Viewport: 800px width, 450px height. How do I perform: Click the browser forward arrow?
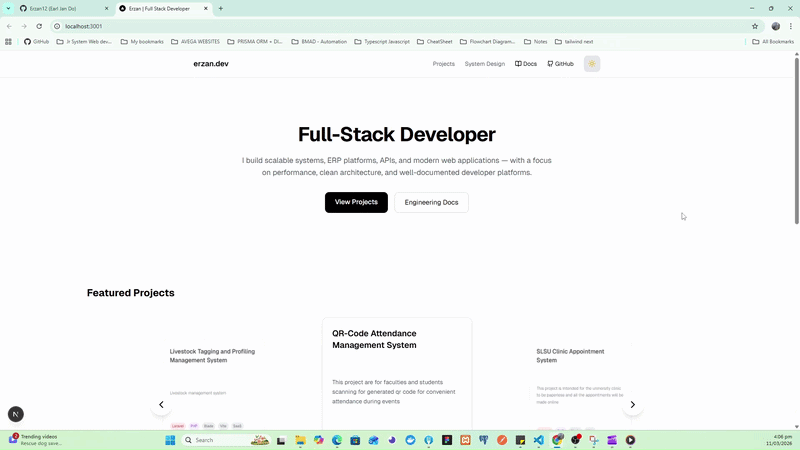(24, 26)
